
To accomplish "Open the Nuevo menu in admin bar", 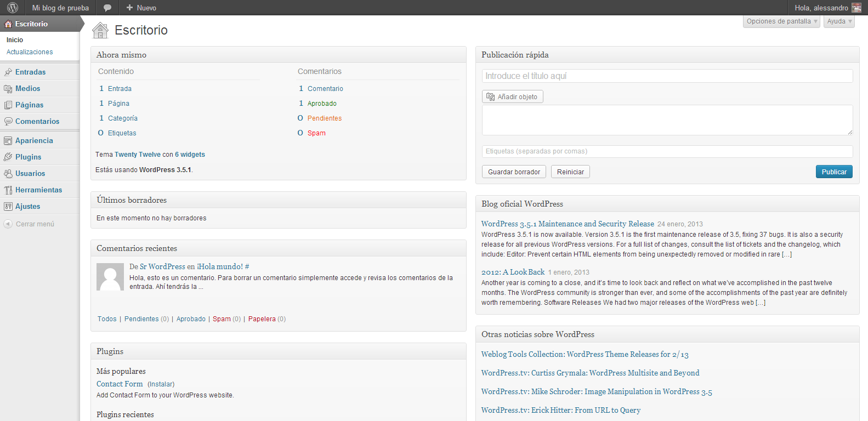I will pos(141,8).
